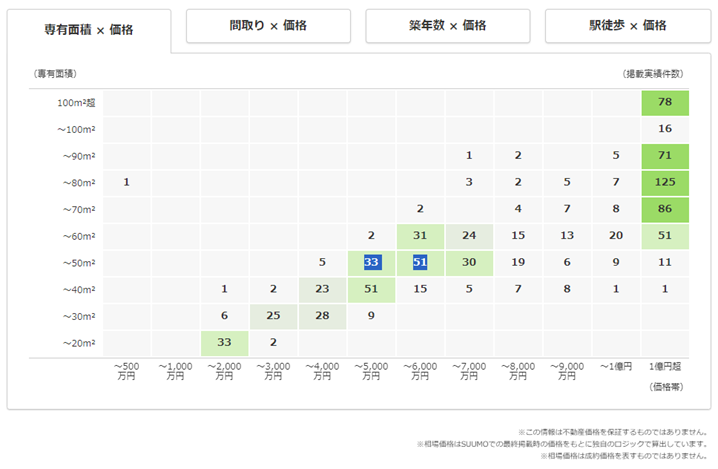718x469 pixels.
Task: Click 9 in the ~50m² row
Action: 616,263
